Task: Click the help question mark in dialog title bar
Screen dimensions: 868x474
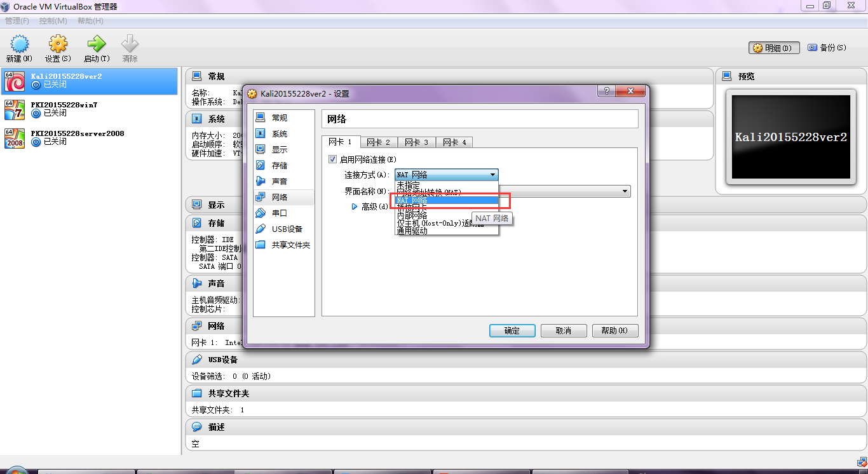Action: point(606,91)
